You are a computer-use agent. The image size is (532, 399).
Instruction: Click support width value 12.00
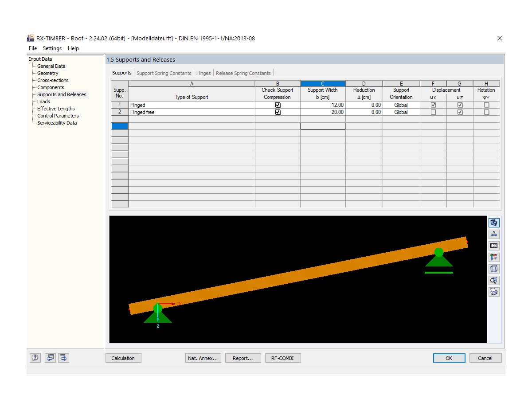coord(323,105)
